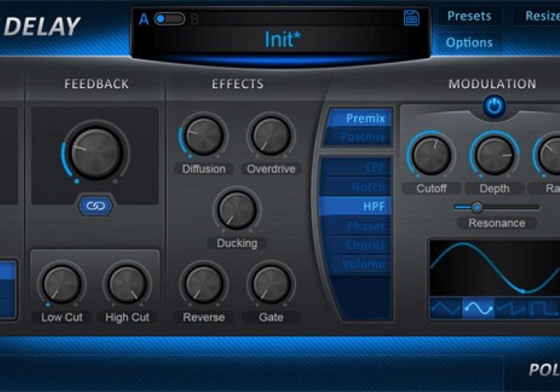Toggle the A/B comparison switch
The width and height of the screenshot is (560, 392).
click(x=169, y=19)
